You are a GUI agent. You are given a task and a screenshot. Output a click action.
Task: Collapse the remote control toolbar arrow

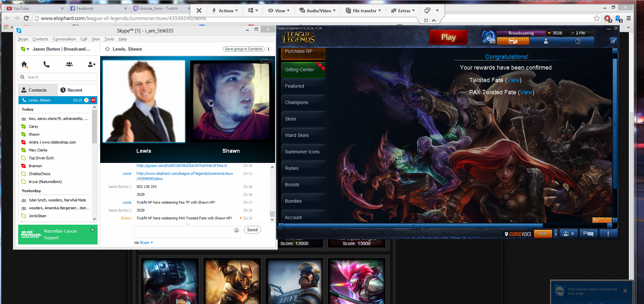pyautogui.click(x=434, y=20)
